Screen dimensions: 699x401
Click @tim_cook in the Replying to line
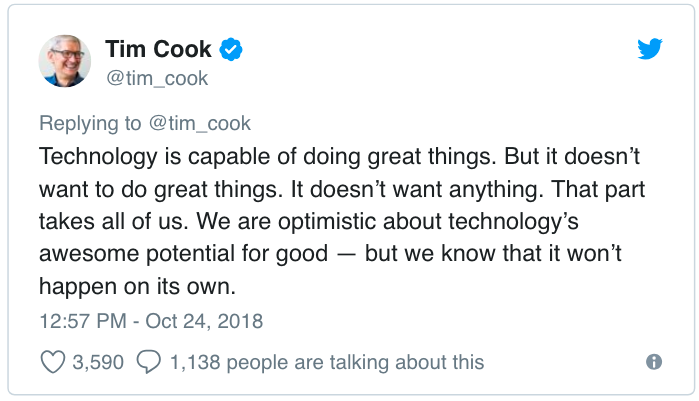click(200, 124)
